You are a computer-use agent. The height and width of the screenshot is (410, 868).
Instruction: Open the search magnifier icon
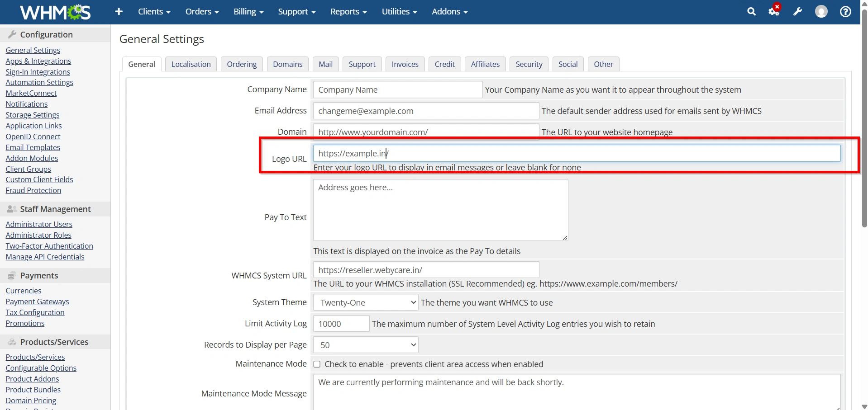coord(751,12)
